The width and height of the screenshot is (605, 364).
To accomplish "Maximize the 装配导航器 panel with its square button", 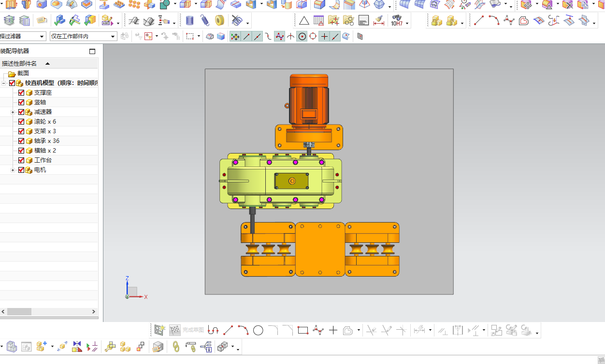I will (92, 51).
